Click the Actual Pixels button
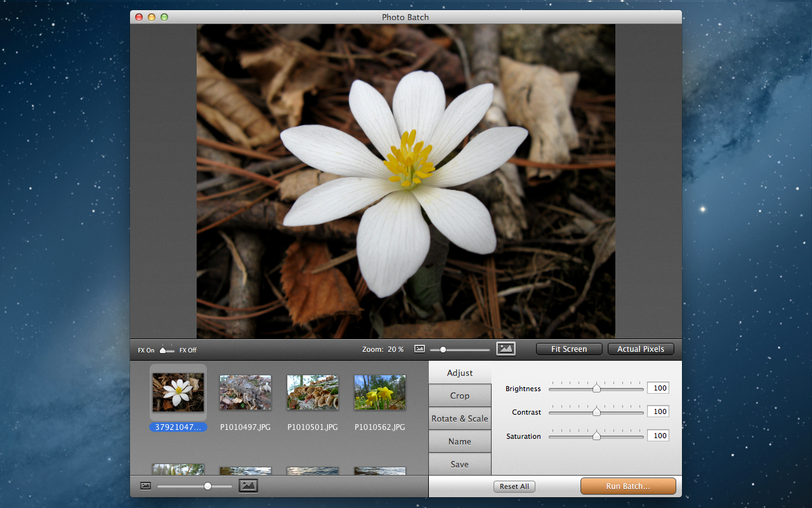Screen dimensions: 812x508 click(641, 349)
